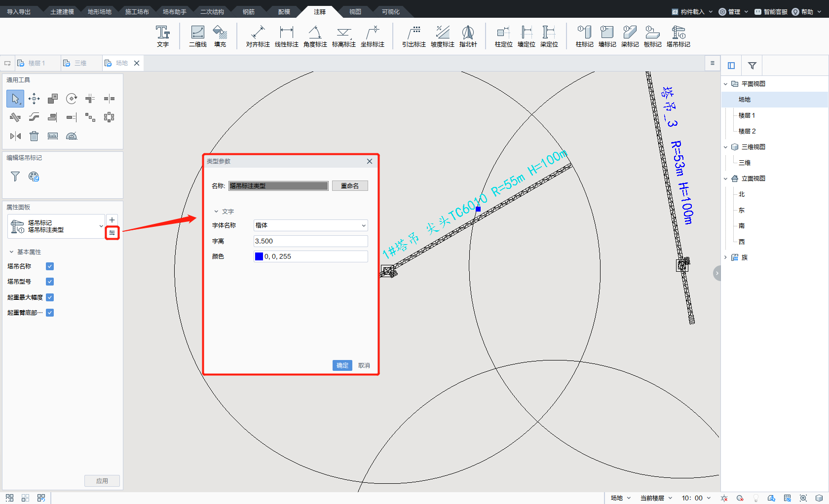The image size is (829, 504).
Task: Open the 塔吊标记 type selector dropdown
Action: (x=57, y=226)
